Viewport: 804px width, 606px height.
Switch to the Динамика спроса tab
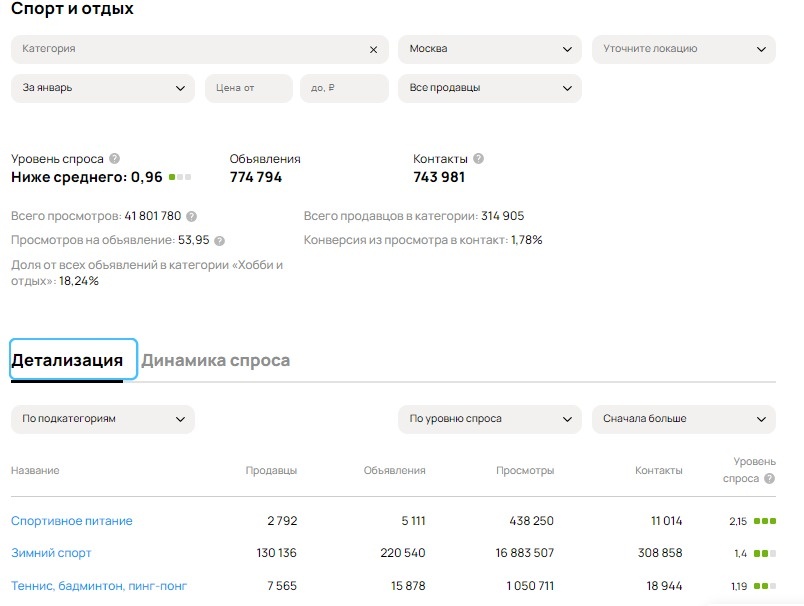215,360
